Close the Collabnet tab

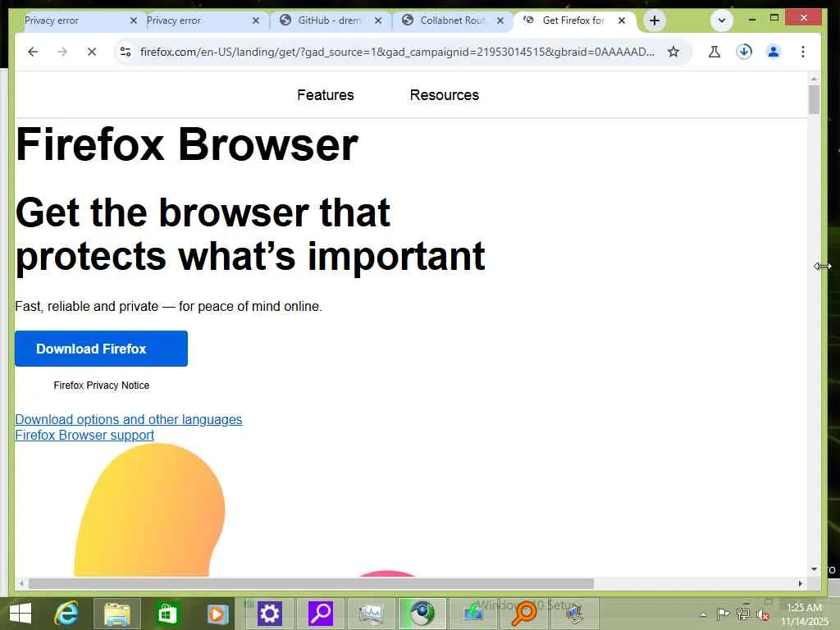point(500,21)
